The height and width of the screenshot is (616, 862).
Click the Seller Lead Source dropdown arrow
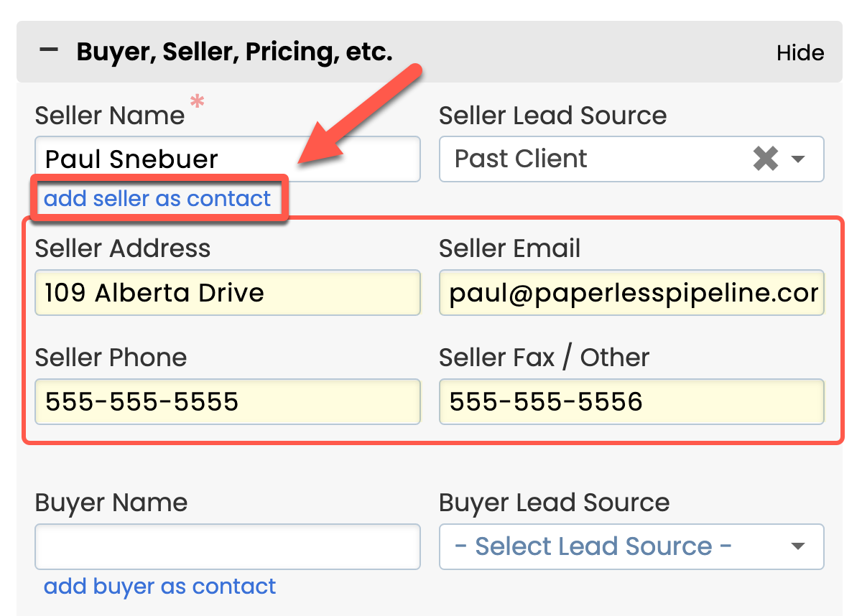pos(798,159)
